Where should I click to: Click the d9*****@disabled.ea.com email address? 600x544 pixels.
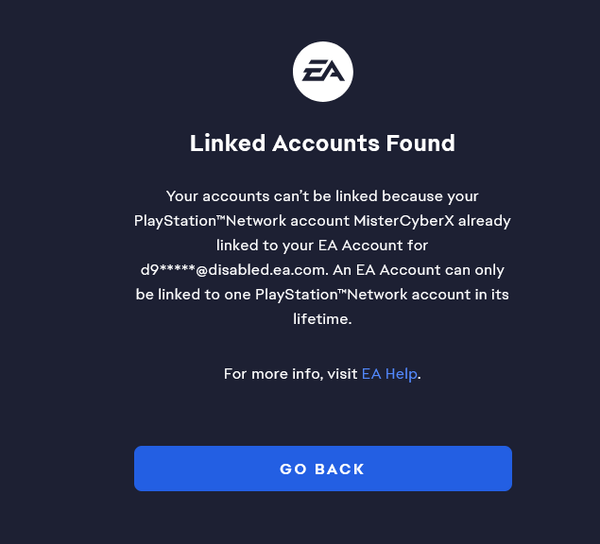click(x=234, y=270)
